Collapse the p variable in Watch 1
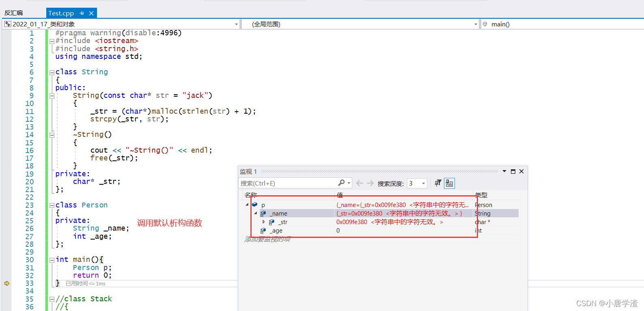The height and width of the screenshot is (311, 644). pyautogui.click(x=247, y=205)
